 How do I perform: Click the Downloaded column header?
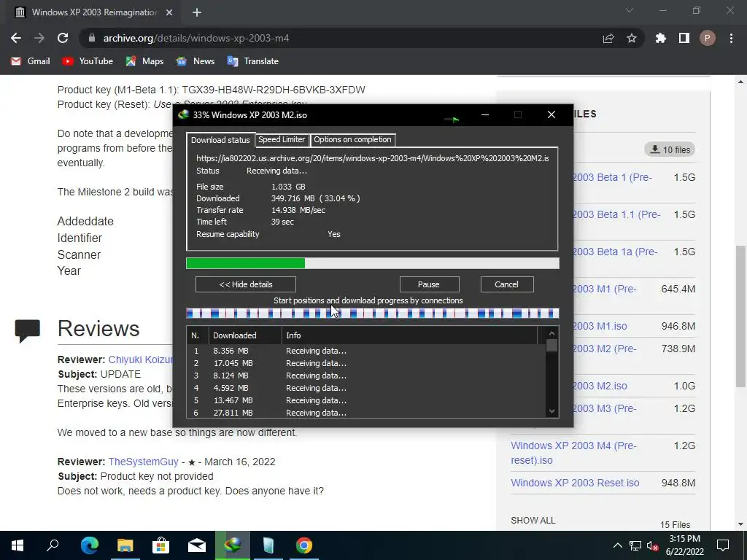pos(245,335)
